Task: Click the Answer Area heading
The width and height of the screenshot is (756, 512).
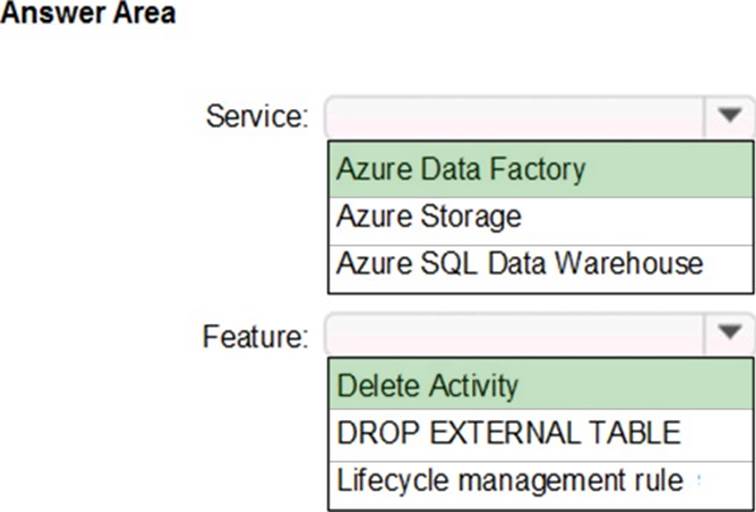Action: pos(88,15)
